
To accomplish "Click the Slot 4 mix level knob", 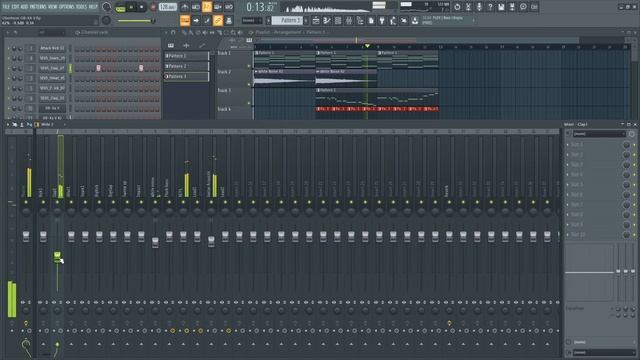I will pyautogui.click(x=627, y=175).
